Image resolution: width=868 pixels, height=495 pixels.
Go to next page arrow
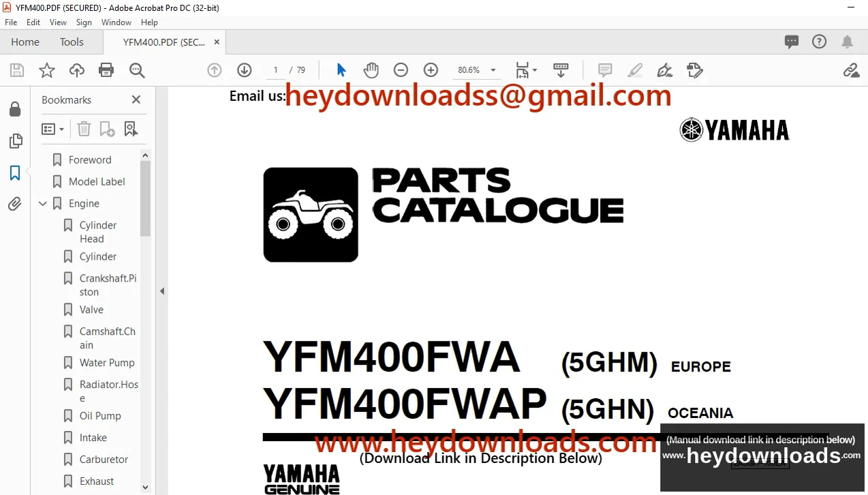[x=245, y=70]
